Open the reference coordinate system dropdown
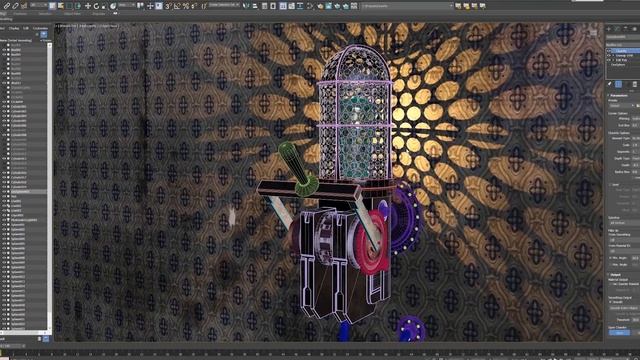This screenshot has height=360, width=640. (127, 5)
